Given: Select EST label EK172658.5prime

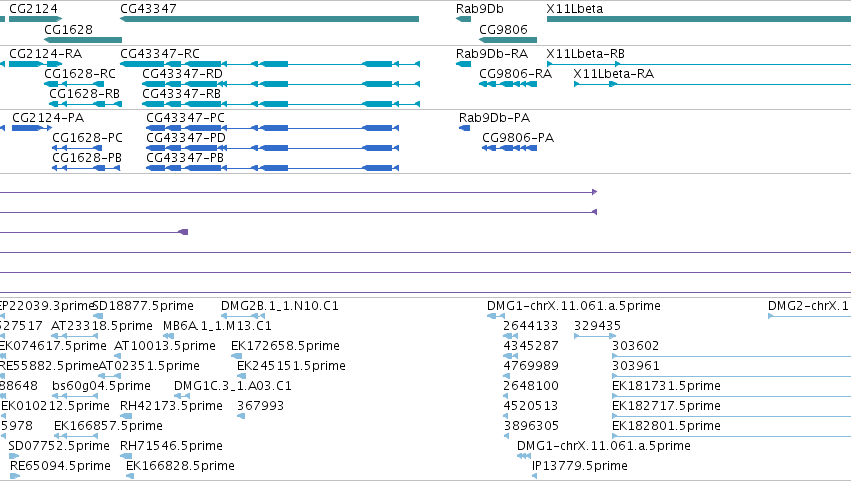Looking at the screenshot, I should [x=285, y=346].
